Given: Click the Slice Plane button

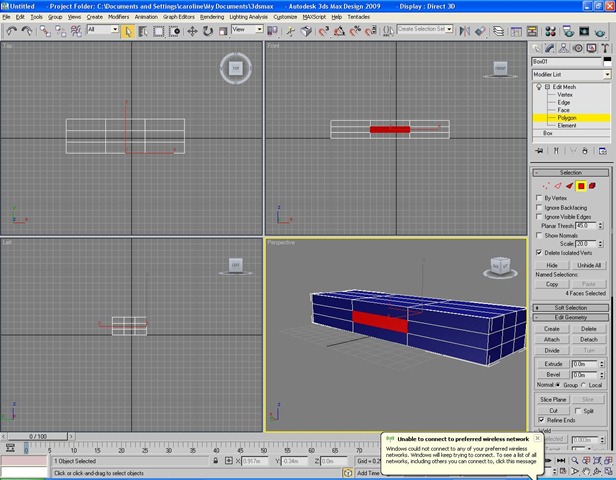Looking at the screenshot, I should 553,399.
